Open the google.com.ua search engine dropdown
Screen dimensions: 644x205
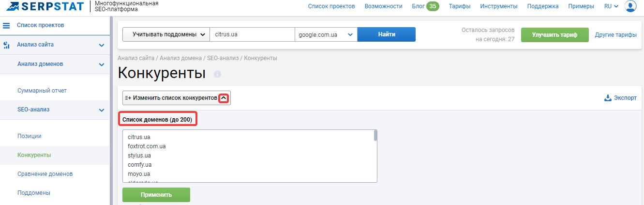click(x=326, y=34)
